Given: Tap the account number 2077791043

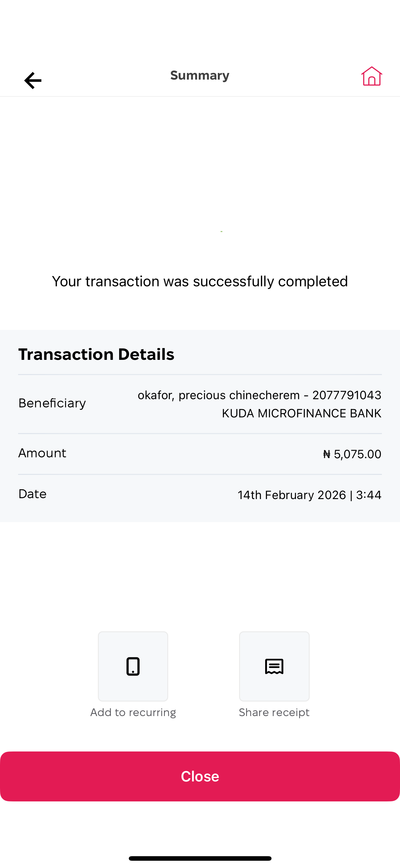Looking at the screenshot, I should click(347, 395).
